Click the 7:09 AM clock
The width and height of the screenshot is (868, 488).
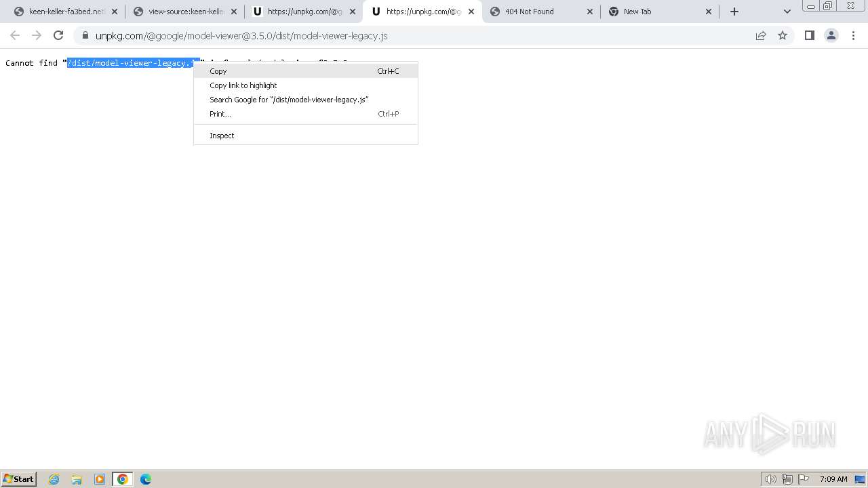coord(833,479)
